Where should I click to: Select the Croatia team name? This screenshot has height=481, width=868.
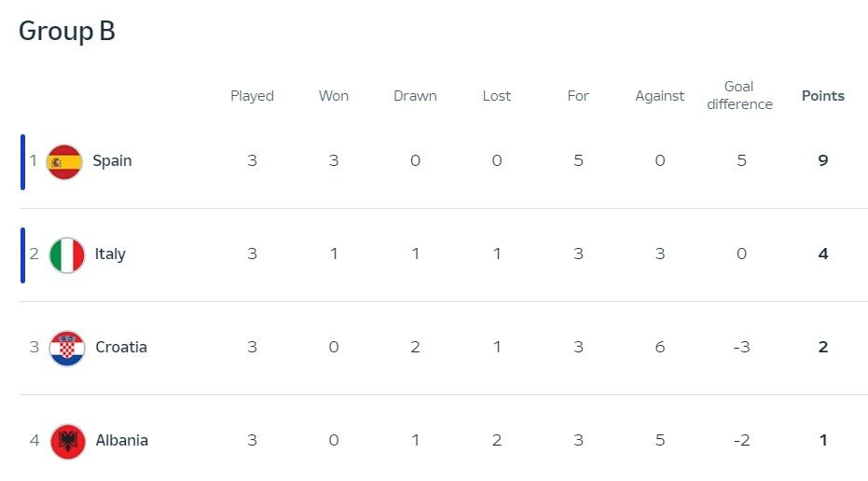click(121, 348)
